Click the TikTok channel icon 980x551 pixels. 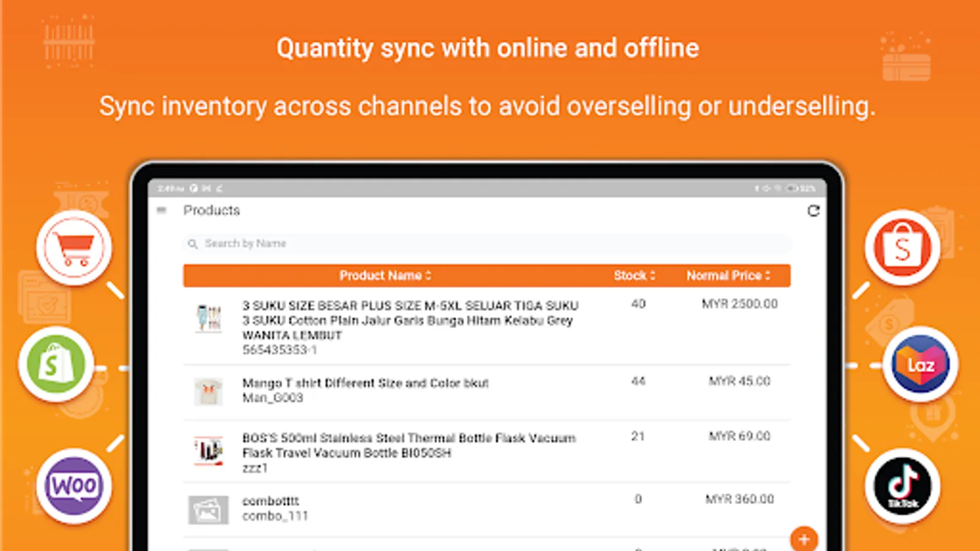pos(902,486)
